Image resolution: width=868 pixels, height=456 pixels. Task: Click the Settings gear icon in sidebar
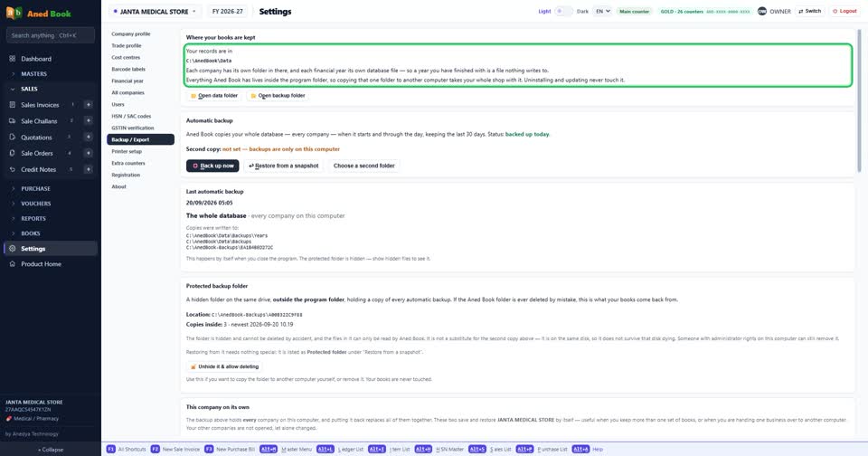click(12, 249)
